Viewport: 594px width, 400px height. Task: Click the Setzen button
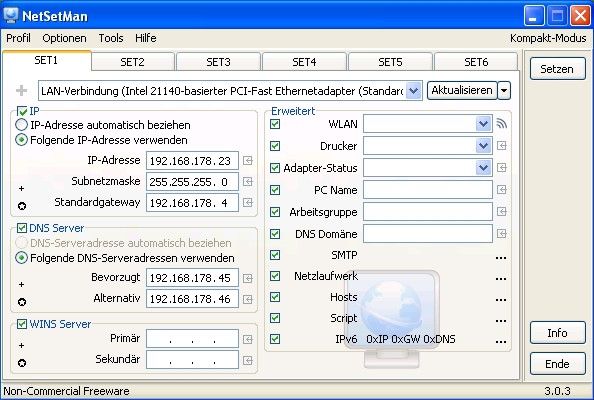click(x=557, y=69)
